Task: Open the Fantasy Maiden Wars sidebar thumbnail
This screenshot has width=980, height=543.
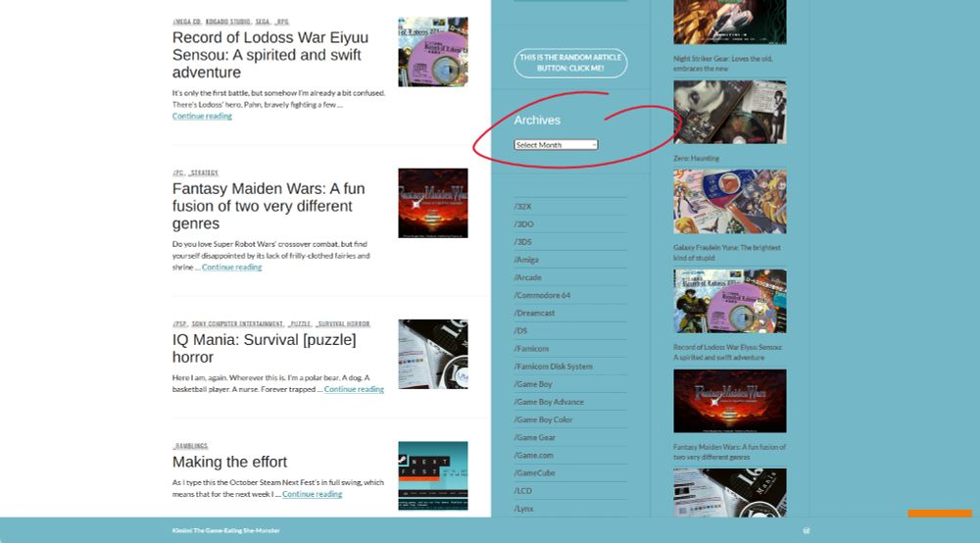Action: (729, 401)
